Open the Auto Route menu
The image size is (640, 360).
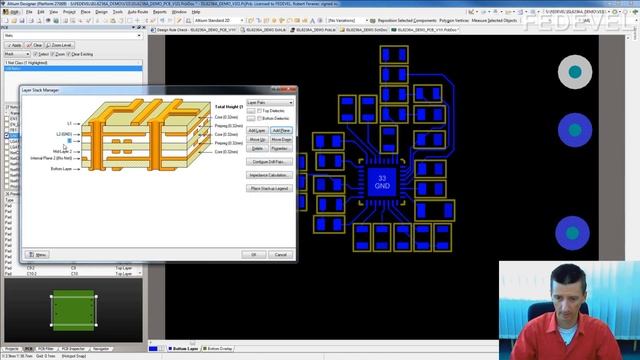point(138,12)
